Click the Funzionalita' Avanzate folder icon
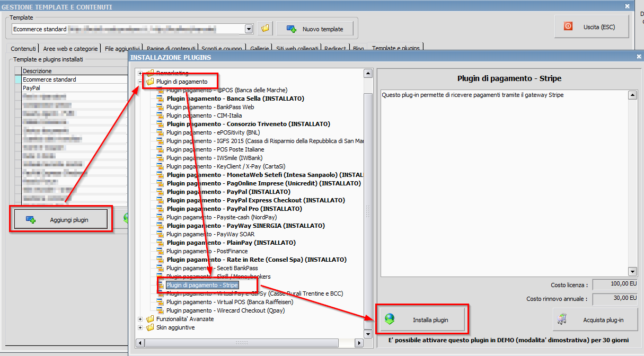 tap(150, 319)
